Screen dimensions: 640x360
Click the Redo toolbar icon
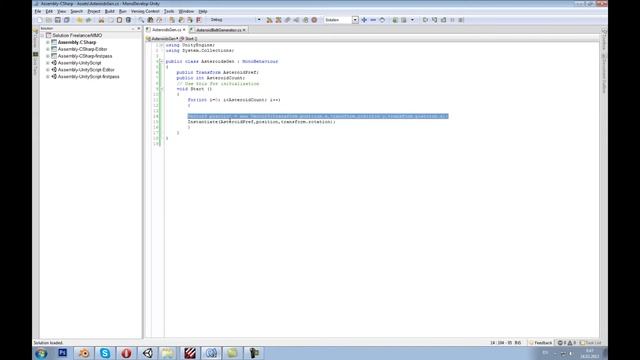89,20
